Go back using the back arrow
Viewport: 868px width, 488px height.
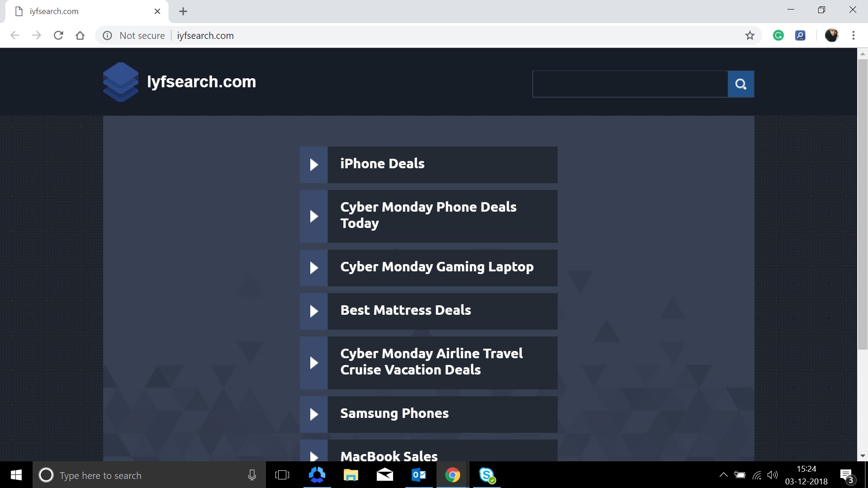click(15, 35)
